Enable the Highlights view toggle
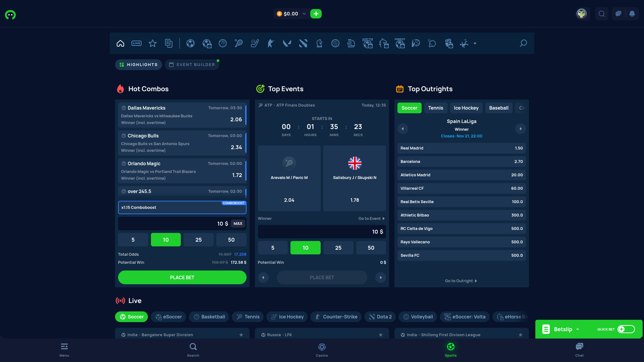 (x=138, y=64)
